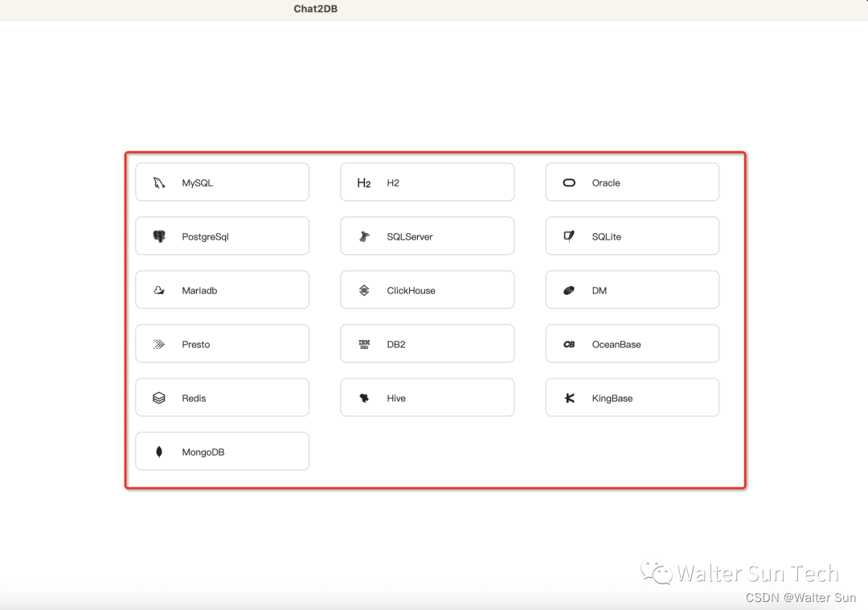Pick the "OceanBase" label text
Viewport: 868px width, 610px height.
pyautogui.click(x=616, y=344)
